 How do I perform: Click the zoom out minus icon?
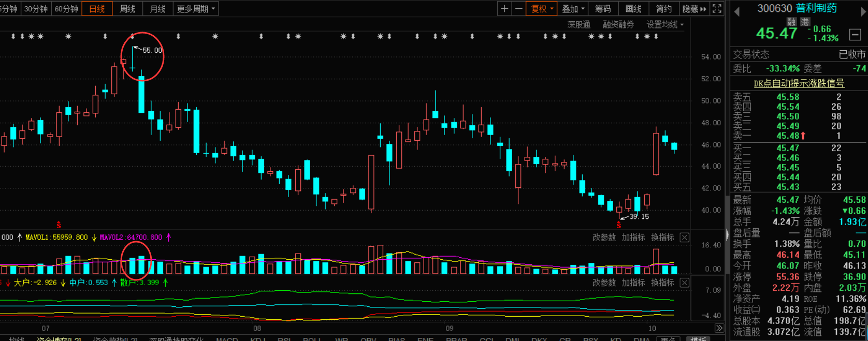[518, 9]
